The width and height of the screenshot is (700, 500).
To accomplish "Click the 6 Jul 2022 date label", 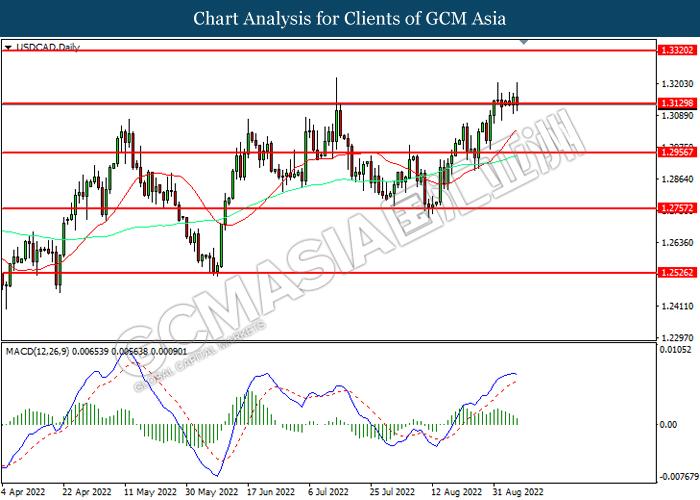I will (329, 492).
